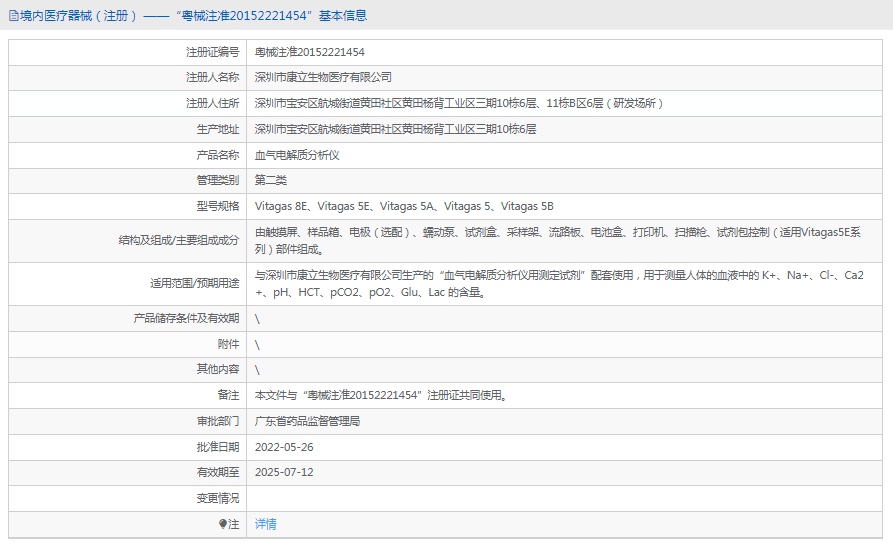Select the page title 境内医疗器械（注册）基本信息

(x=193, y=16)
